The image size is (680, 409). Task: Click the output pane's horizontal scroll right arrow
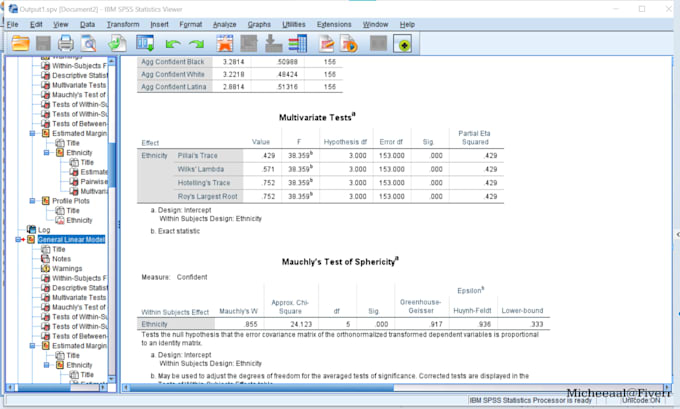pos(667,387)
